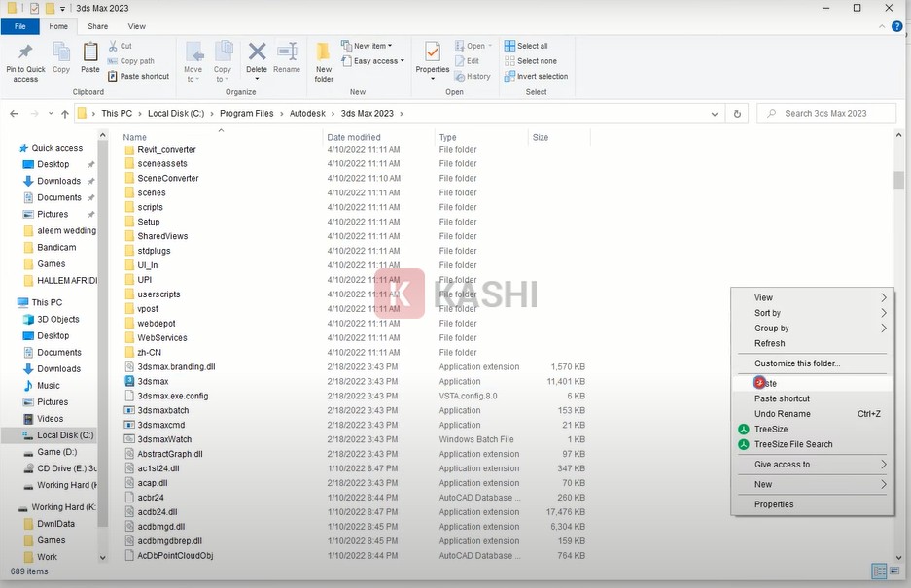Click the Back navigation arrow
This screenshot has width=911, height=588.
point(14,113)
